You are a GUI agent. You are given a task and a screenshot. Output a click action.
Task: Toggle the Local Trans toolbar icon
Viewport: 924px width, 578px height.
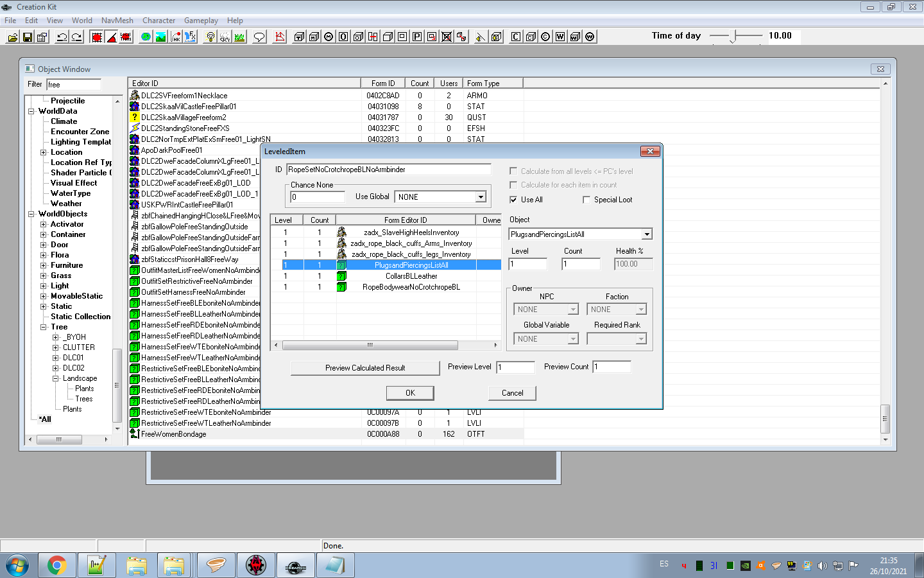pos(126,37)
